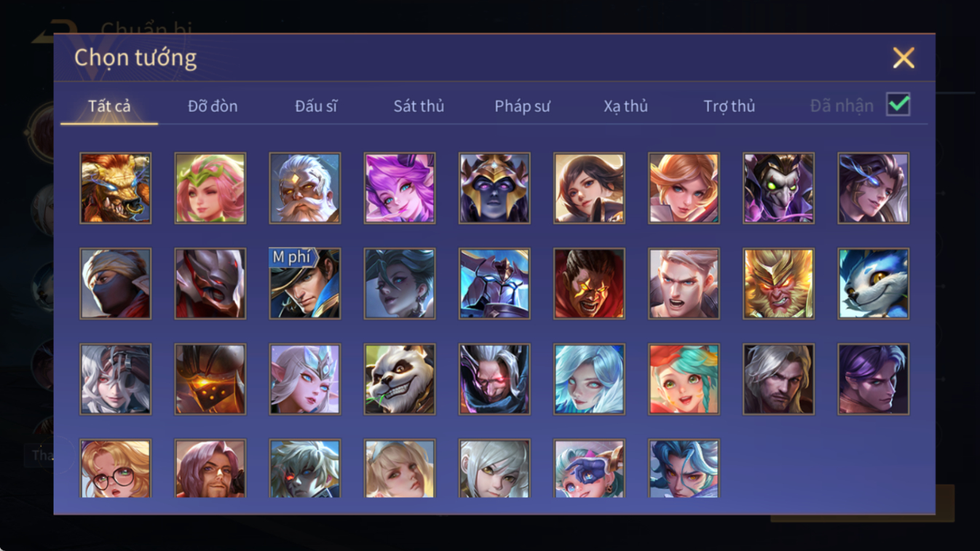Select the orange bull-horned beast hero portrait
980x551 pixels.
pos(116,188)
